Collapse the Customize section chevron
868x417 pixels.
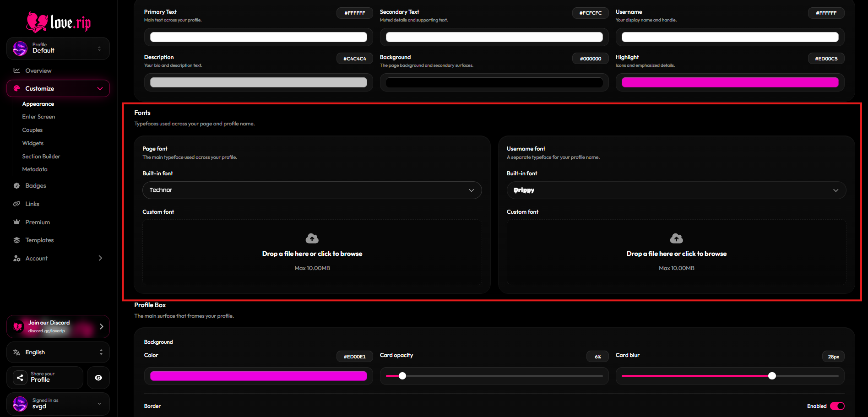coord(100,88)
